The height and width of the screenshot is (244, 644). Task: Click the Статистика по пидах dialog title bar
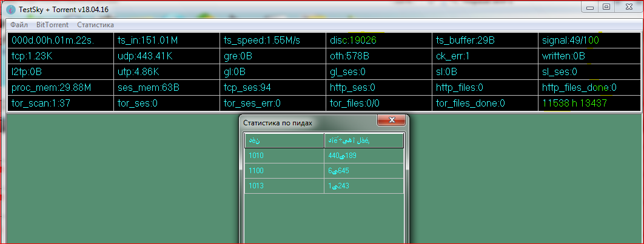pyautogui.click(x=303, y=122)
